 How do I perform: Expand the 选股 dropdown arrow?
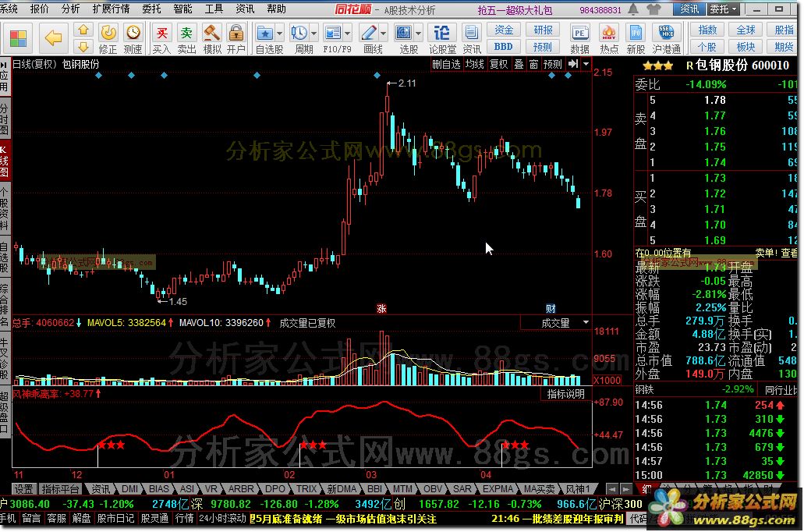coord(419,34)
